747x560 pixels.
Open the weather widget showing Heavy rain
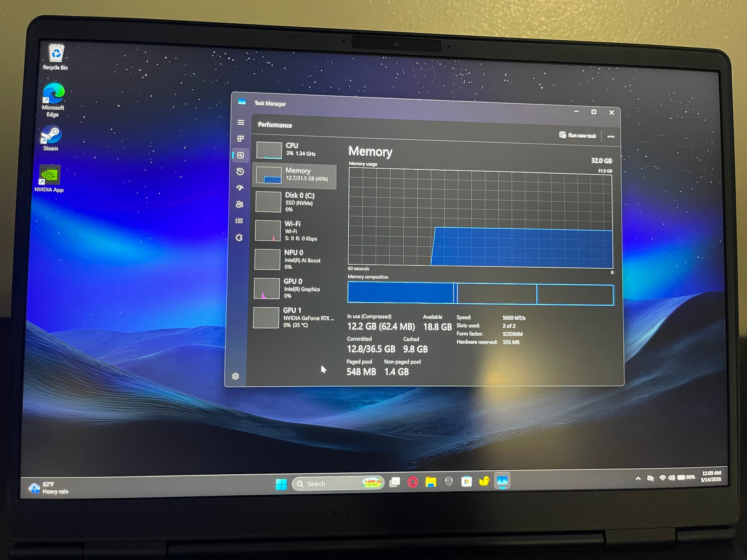49,488
